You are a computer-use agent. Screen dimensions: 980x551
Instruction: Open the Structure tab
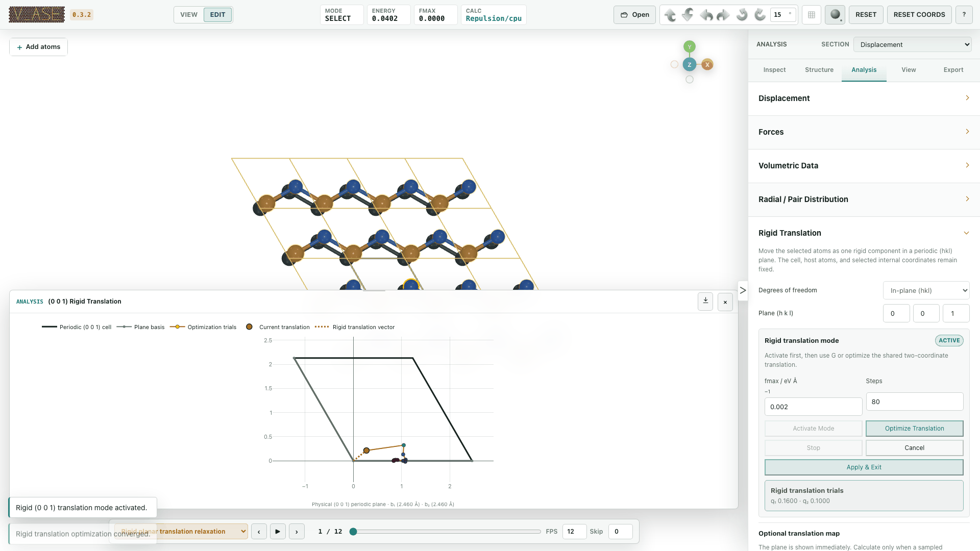(819, 70)
